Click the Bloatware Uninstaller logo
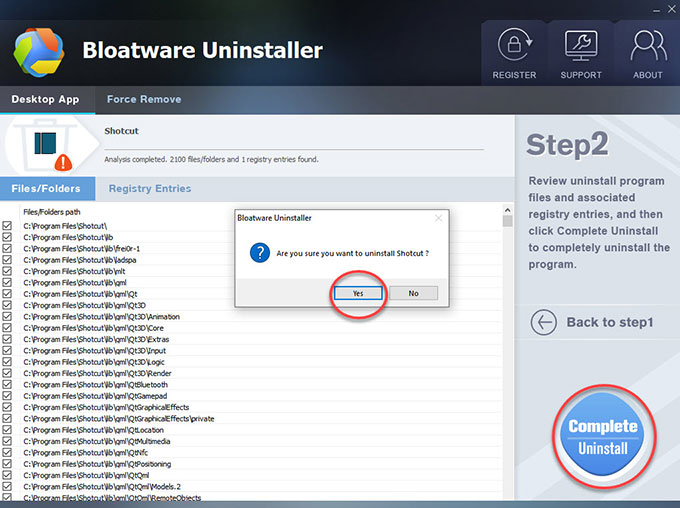 click(x=39, y=52)
